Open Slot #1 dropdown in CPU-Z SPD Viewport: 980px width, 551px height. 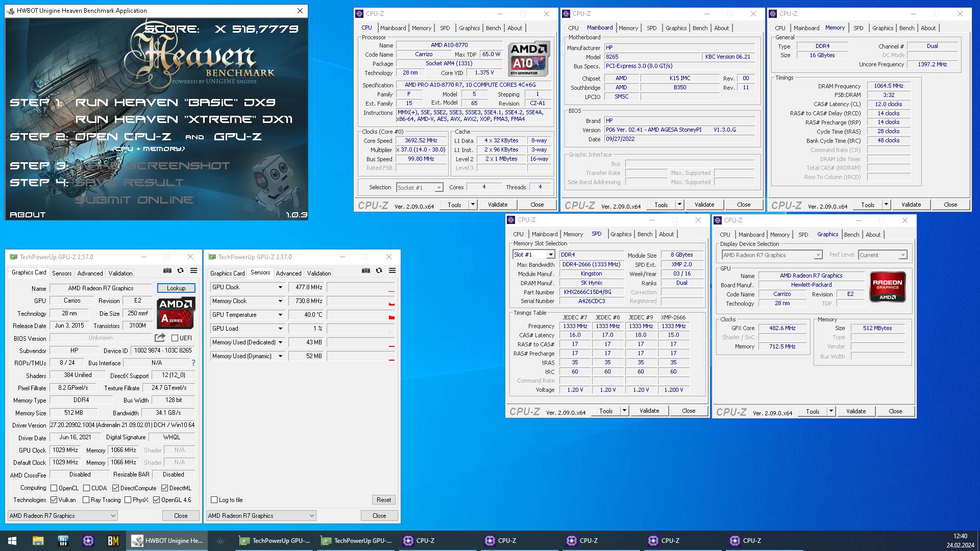click(551, 255)
